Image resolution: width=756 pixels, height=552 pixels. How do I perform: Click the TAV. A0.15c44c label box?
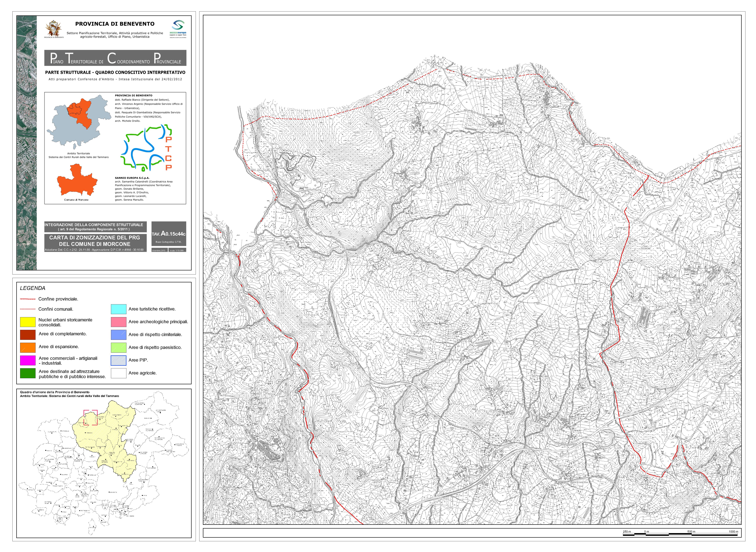pyautogui.click(x=169, y=234)
